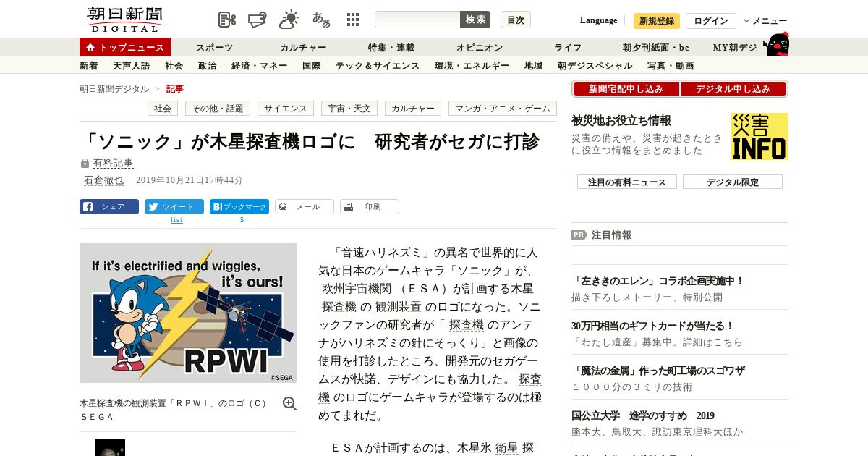This screenshot has width=868, height=456.
Task: Click the 有料記事 paid article link
Action: click(x=113, y=164)
